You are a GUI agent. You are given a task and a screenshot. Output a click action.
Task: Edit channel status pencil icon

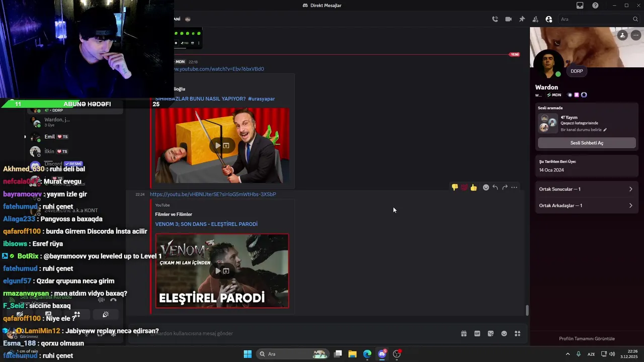[605, 130]
